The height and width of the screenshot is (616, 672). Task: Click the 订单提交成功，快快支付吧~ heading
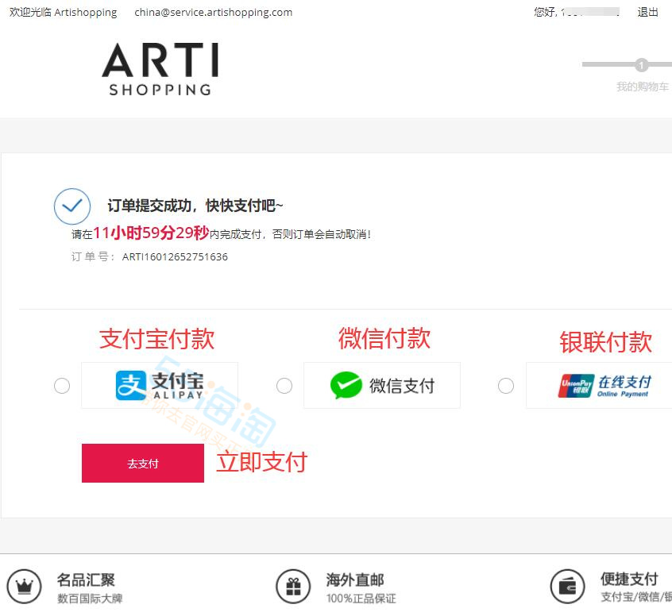pyautogui.click(x=195, y=206)
